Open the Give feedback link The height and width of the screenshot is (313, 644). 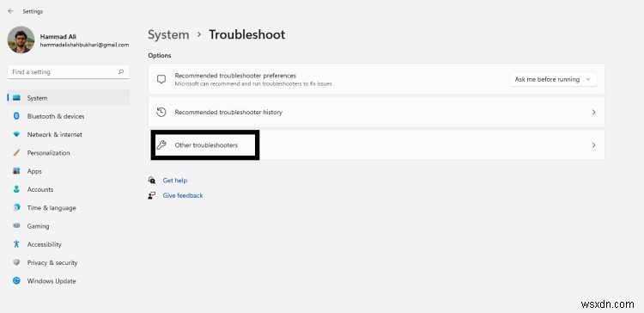(x=183, y=195)
